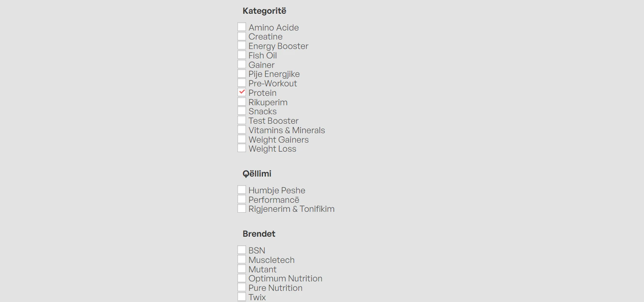Select the Performancë goal checkbox

tap(242, 199)
